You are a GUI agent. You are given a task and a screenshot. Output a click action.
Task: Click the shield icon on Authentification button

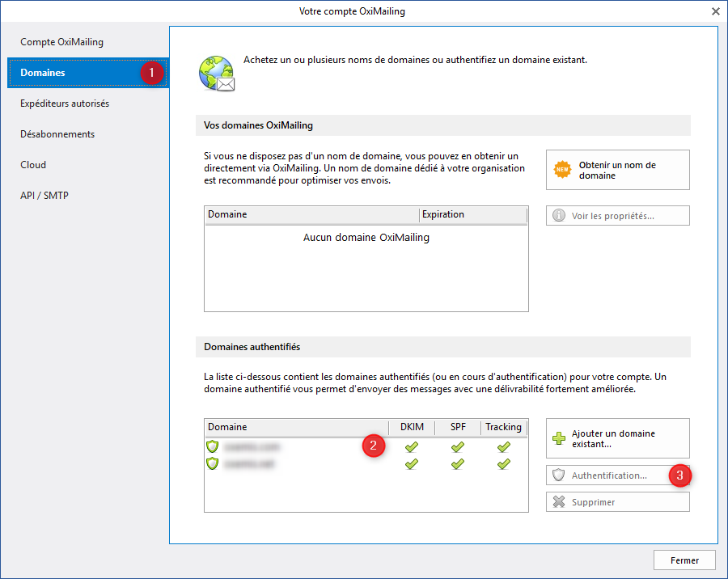[558, 475]
